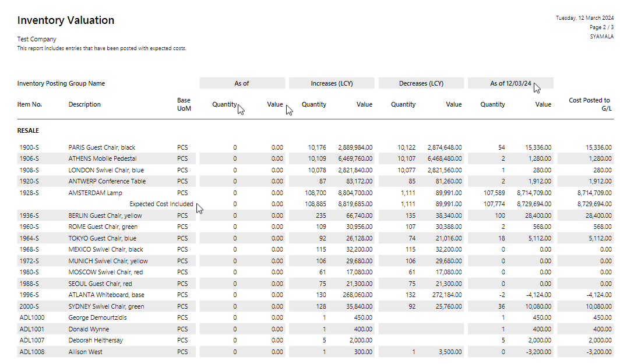Select the Inventory Posting Group Name label
The image size is (620, 364).
click(61, 83)
